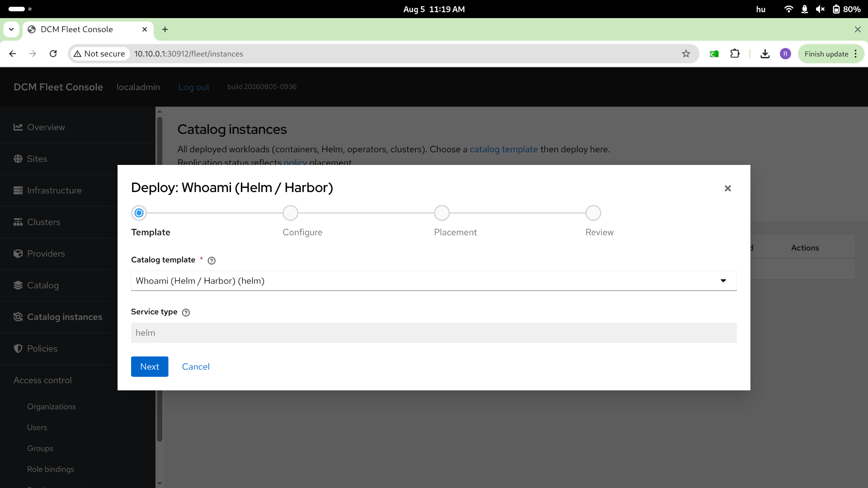This screenshot has width=868, height=488.
Task: Click the Next button
Action: (150, 366)
